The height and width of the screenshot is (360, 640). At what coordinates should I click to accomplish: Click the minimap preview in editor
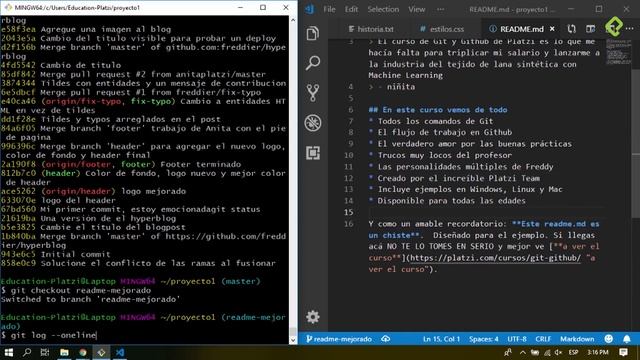point(618,52)
